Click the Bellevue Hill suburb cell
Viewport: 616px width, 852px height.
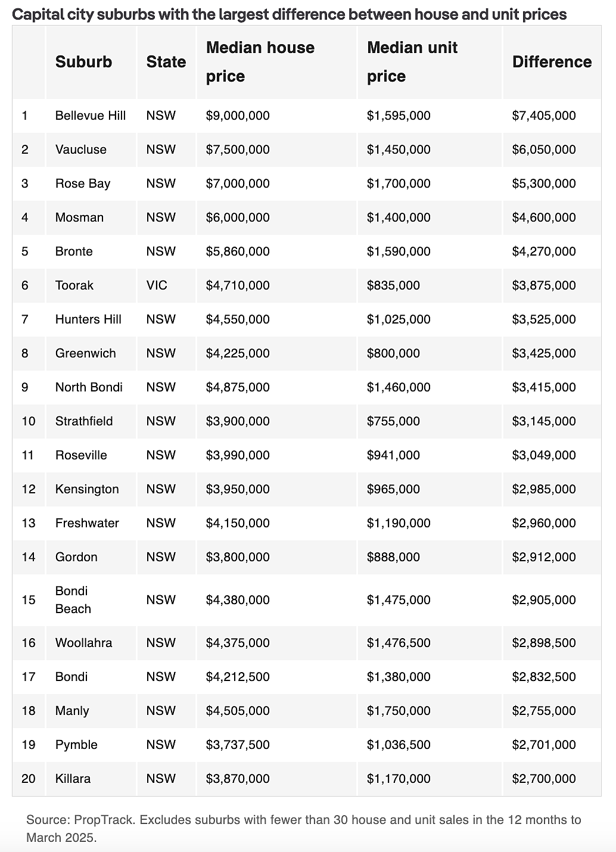[91, 116]
